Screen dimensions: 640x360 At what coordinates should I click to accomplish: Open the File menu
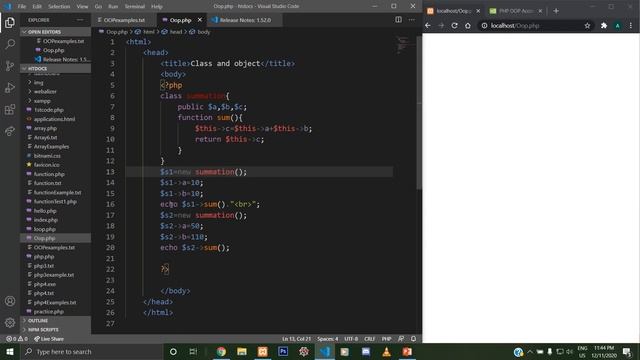(22, 6)
